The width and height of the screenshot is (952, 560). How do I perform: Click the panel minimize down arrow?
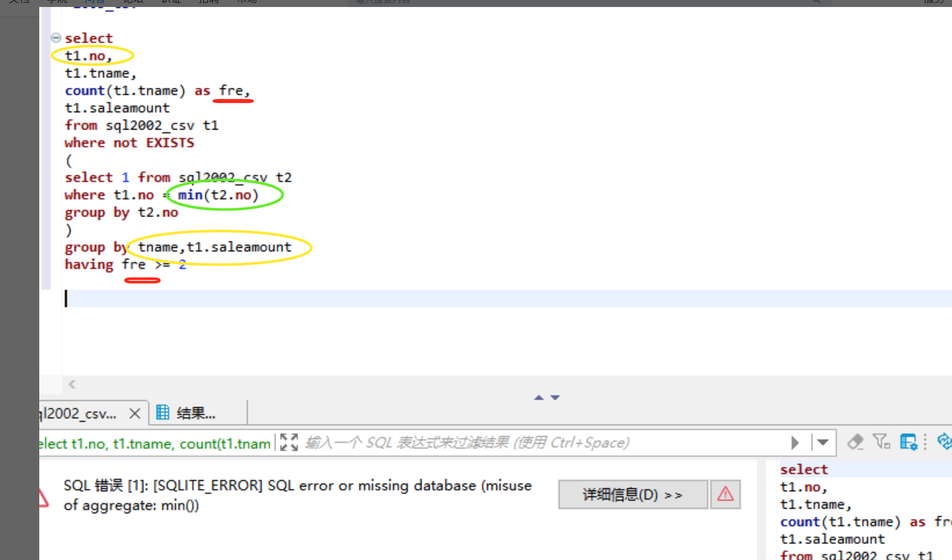coord(555,397)
